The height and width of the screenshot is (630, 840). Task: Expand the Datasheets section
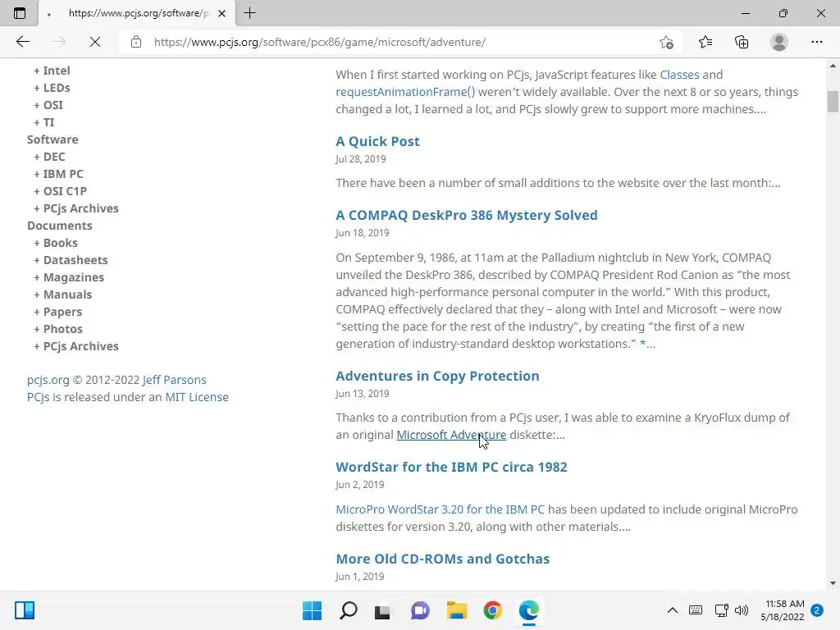pyautogui.click(x=71, y=260)
